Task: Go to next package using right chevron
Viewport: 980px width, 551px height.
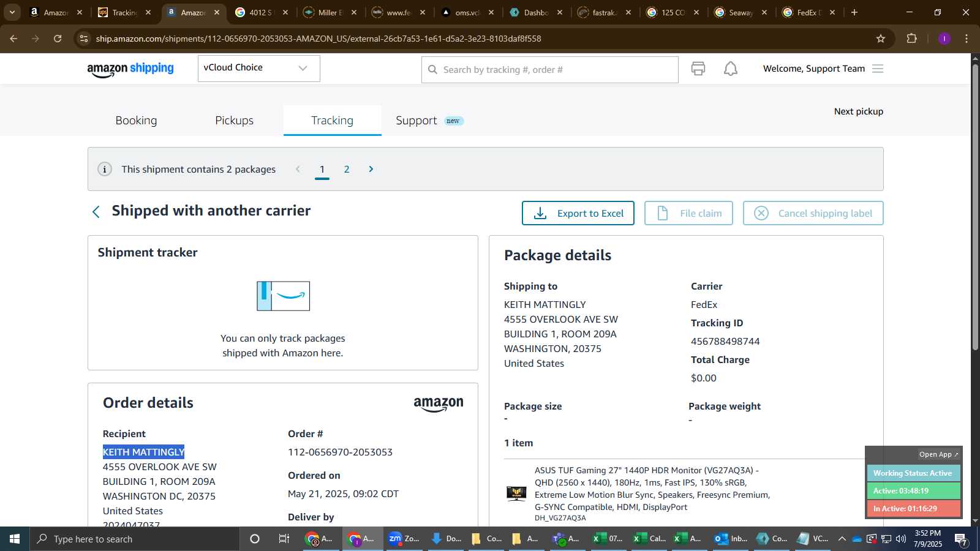Action: pyautogui.click(x=371, y=169)
